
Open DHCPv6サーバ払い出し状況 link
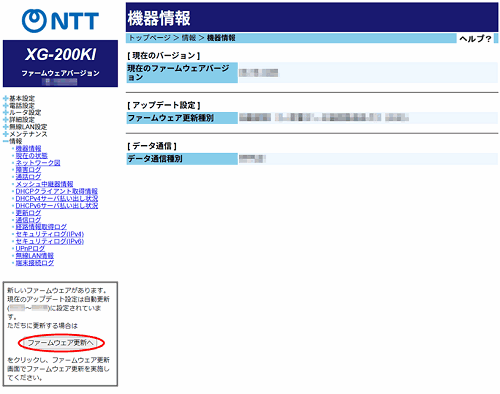click(x=57, y=206)
